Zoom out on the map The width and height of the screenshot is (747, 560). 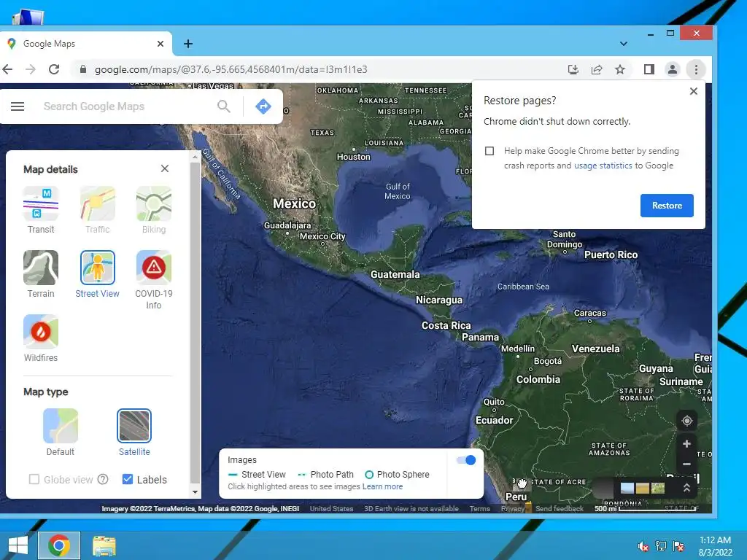[x=686, y=464]
